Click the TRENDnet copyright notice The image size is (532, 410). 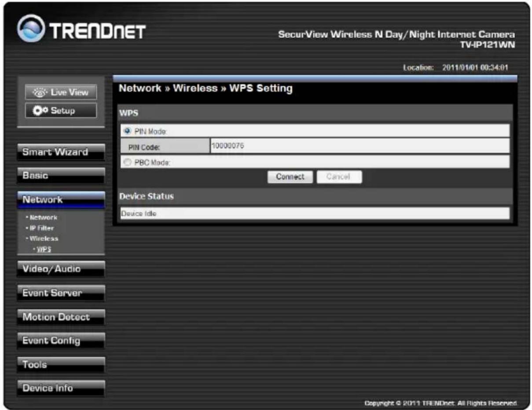(x=440, y=403)
